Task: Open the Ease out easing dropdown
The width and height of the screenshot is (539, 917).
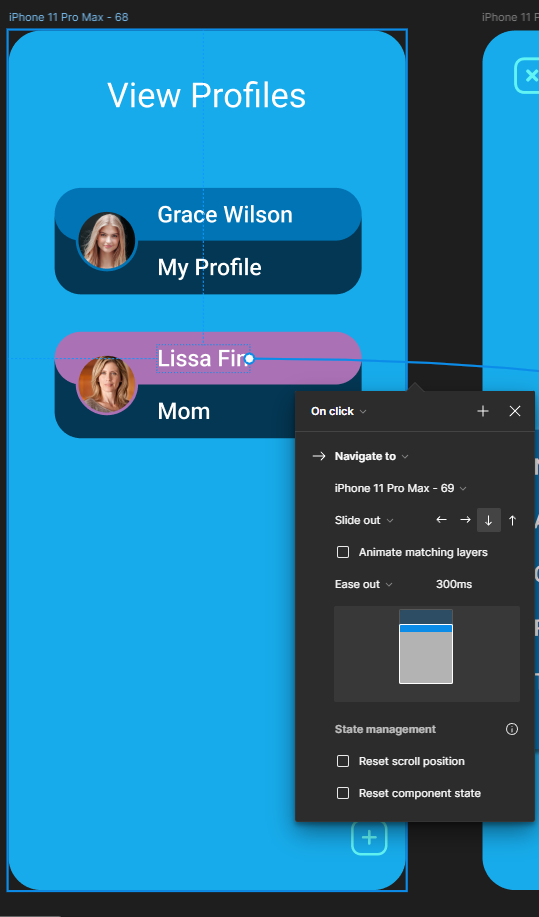Action: click(x=363, y=584)
